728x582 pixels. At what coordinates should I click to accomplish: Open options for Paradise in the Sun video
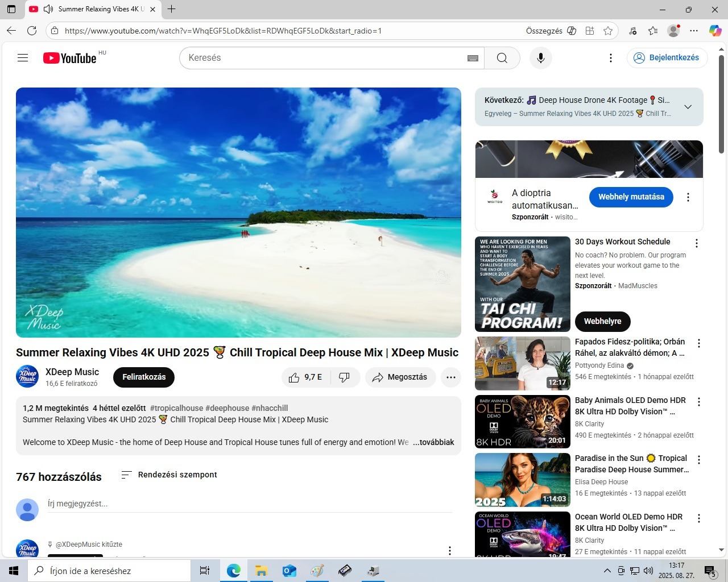[699, 460]
